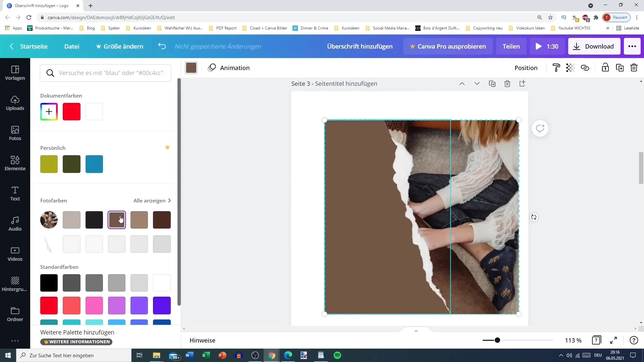Click the delete page trash icon
644x362 pixels.
coord(508,83)
